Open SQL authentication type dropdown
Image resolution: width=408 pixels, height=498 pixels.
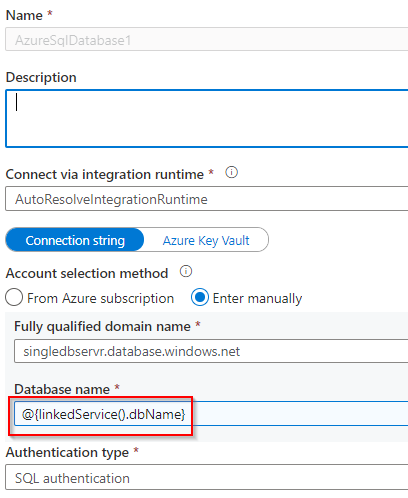pyautogui.click(x=207, y=478)
